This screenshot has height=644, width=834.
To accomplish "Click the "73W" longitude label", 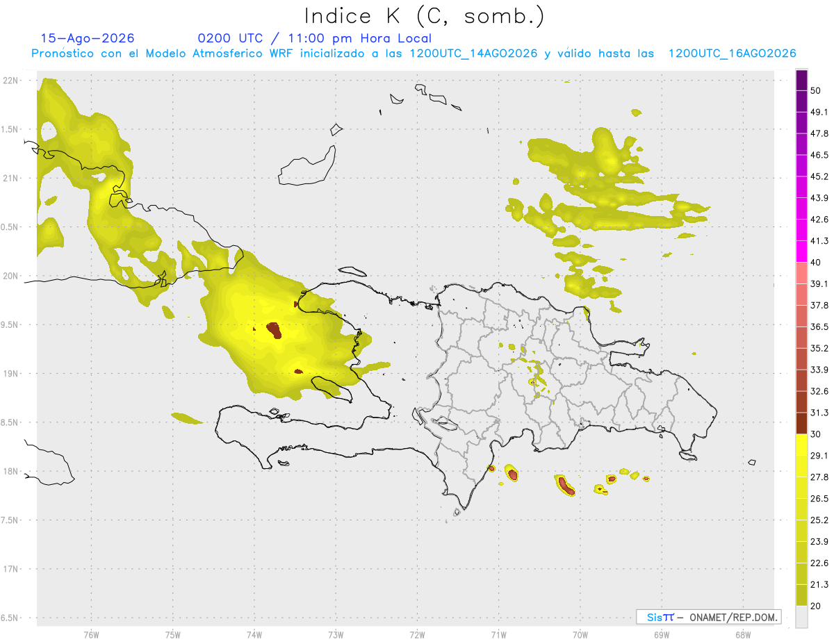I will tap(336, 634).
